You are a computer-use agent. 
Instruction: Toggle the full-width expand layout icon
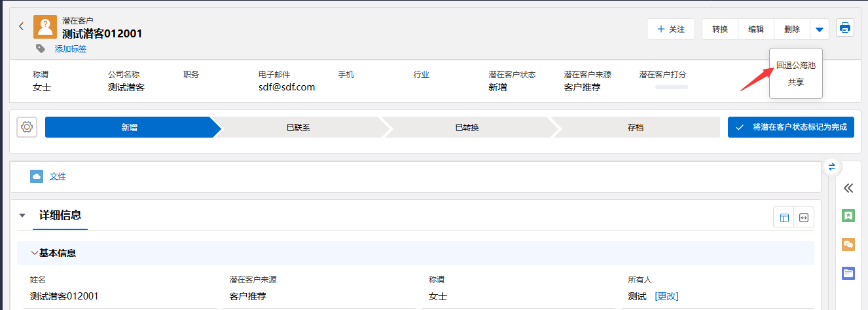coord(804,218)
